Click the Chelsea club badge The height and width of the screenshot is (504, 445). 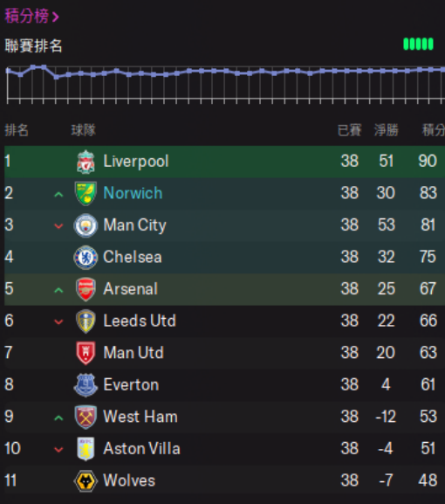point(86,257)
